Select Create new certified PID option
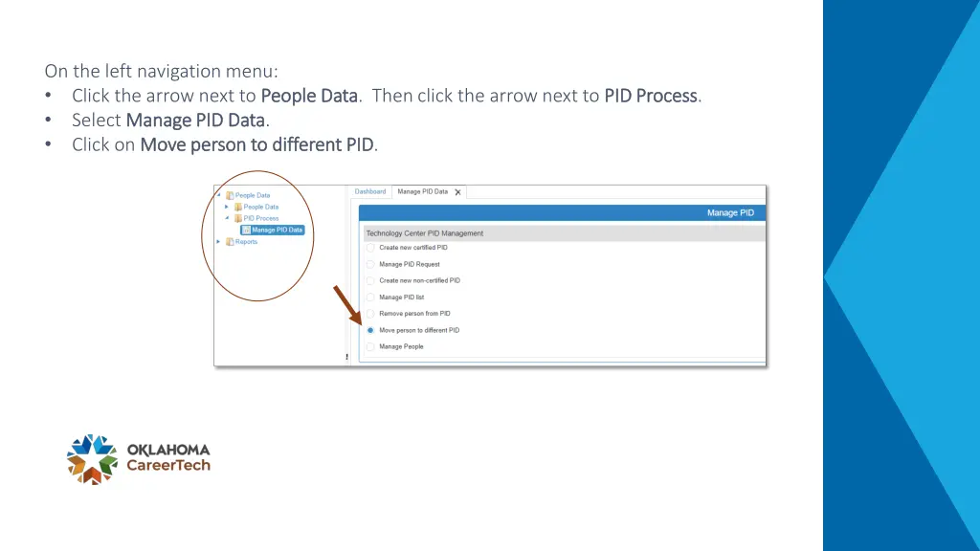The width and height of the screenshot is (980, 551). point(370,248)
